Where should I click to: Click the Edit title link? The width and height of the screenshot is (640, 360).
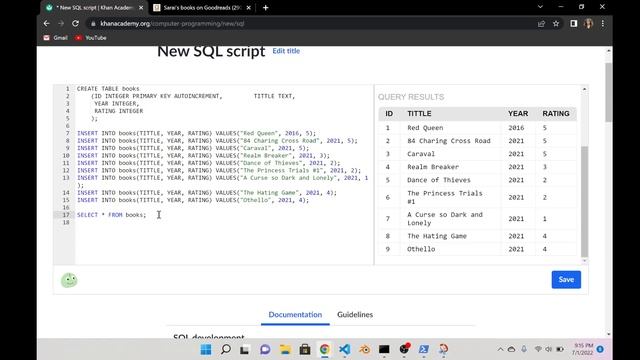point(286,51)
